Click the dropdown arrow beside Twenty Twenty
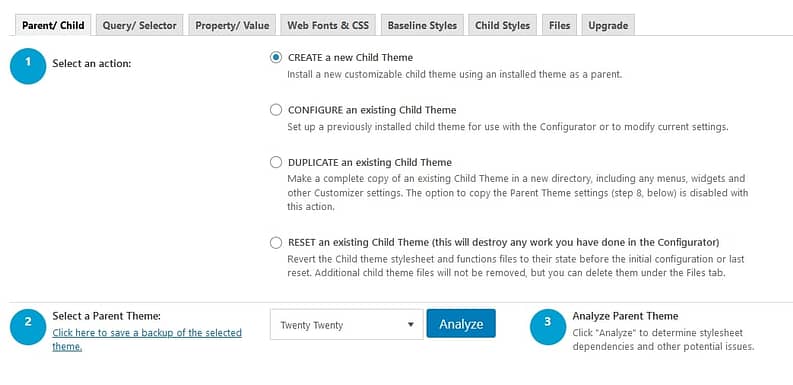Screen dimensions: 793x385 point(411,325)
